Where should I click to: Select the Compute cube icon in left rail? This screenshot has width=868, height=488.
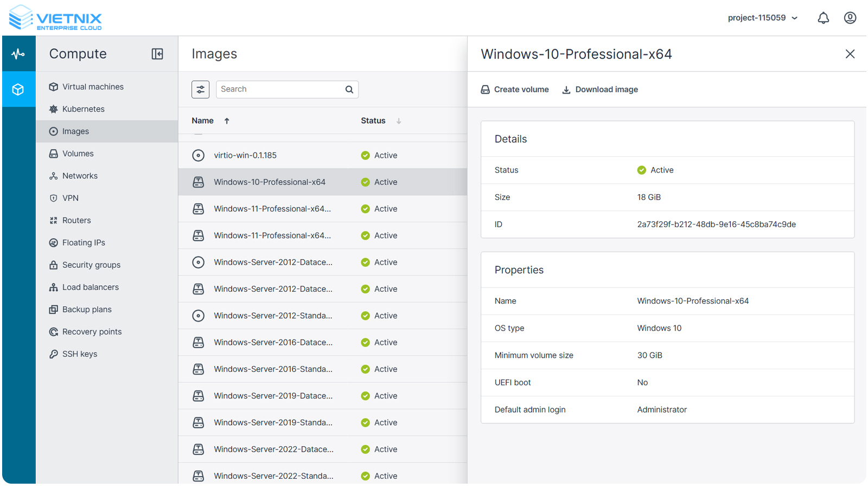(18, 89)
